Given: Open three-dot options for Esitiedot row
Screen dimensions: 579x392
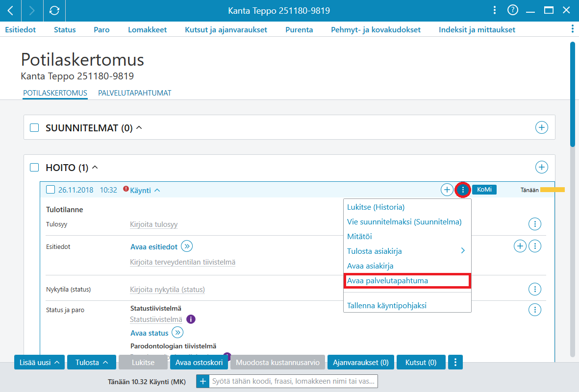Looking at the screenshot, I should pyautogui.click(x=535, y=246).
